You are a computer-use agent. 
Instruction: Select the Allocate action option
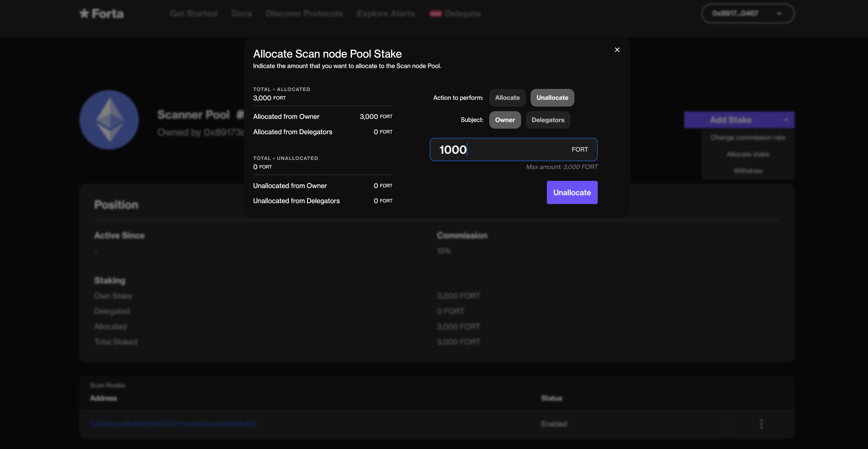tap(507, 98)
